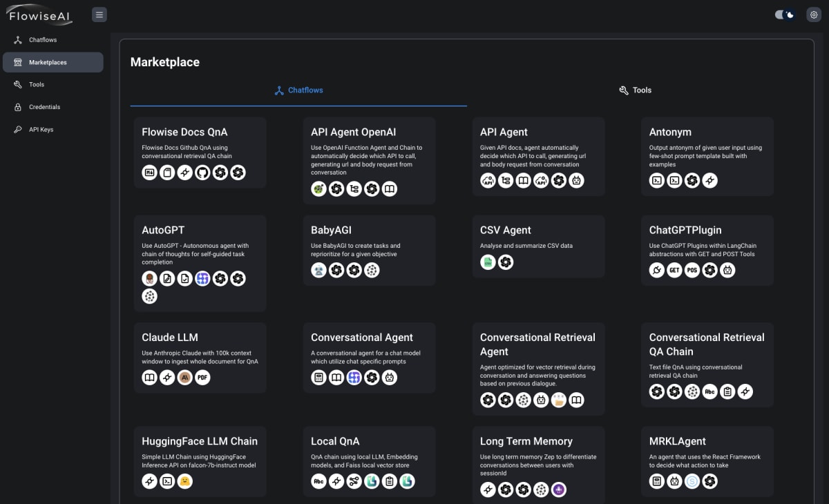Switch to the Tools marketplace tab
The width and height of the screenshot is (829, 504).
(636, 90)
